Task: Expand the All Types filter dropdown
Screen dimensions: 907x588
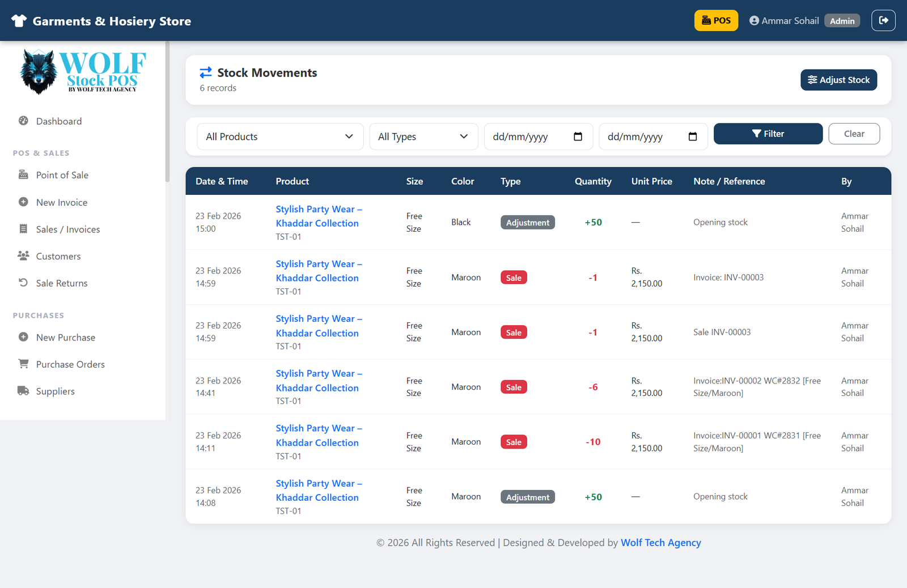Action: pos(423,137)
